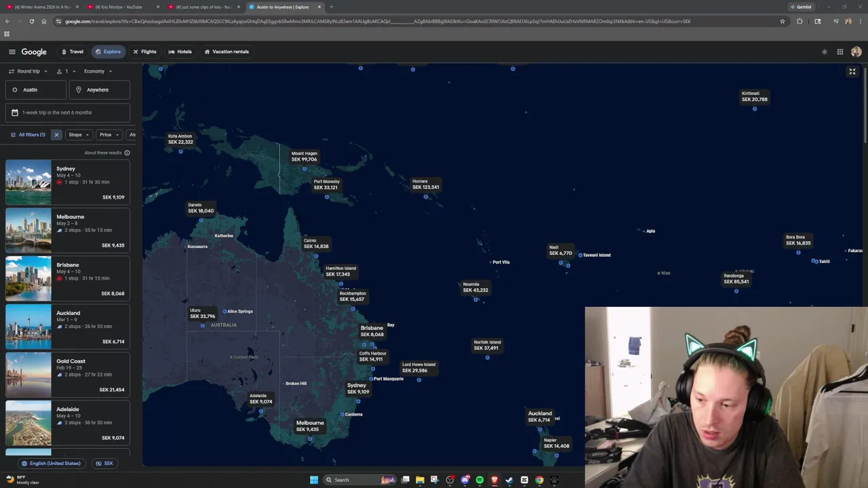Image resolution: width=868 pixels, height=488 pixels.
Task: Bookmark this page with the star icon
Action: pos(783,21)
